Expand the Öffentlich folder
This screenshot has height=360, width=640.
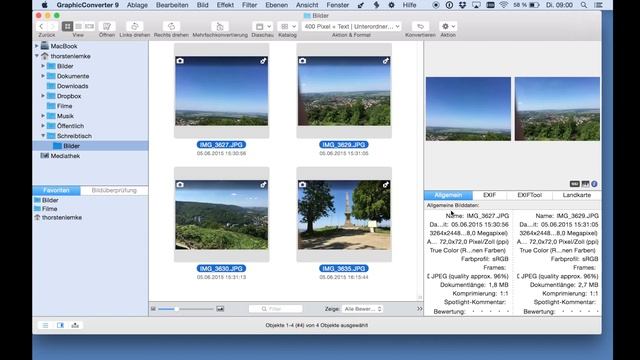[43, 126]
